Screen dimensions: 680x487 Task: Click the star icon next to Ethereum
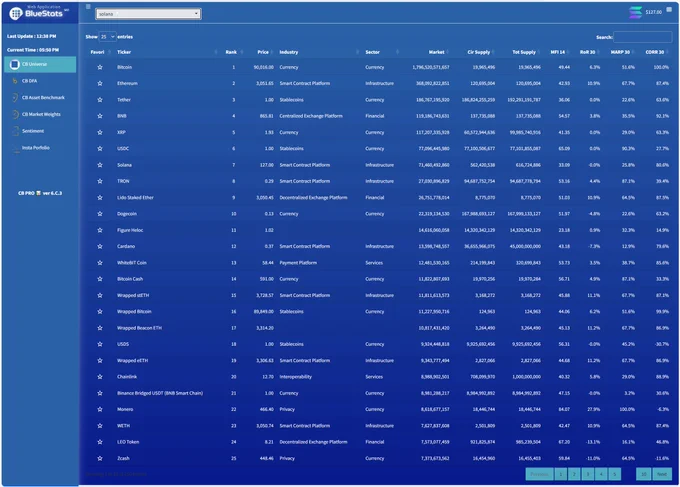(100, 83)
